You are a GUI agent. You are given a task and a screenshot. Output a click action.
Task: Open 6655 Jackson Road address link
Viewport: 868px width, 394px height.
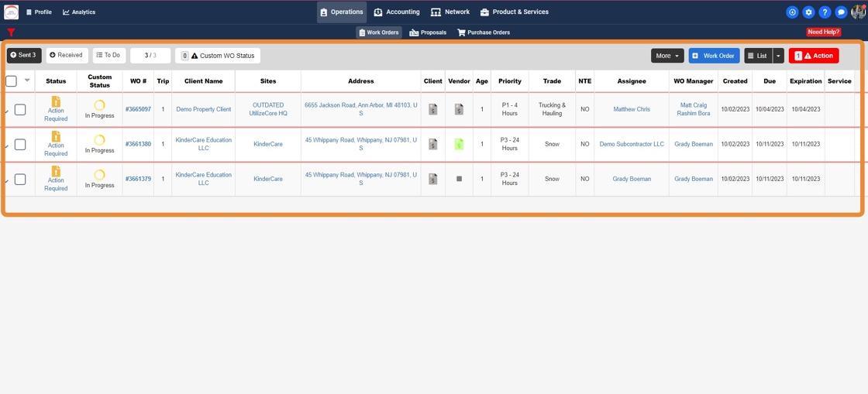(361, 109)
